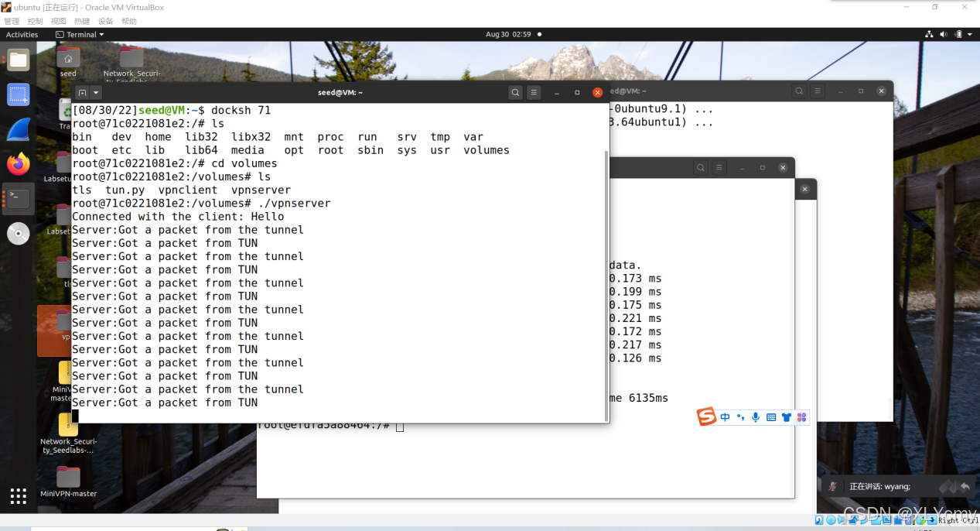980x531 pixels.
Task: Open the Sogou on-screen keyboard
Action: click(x=770, y=417)
